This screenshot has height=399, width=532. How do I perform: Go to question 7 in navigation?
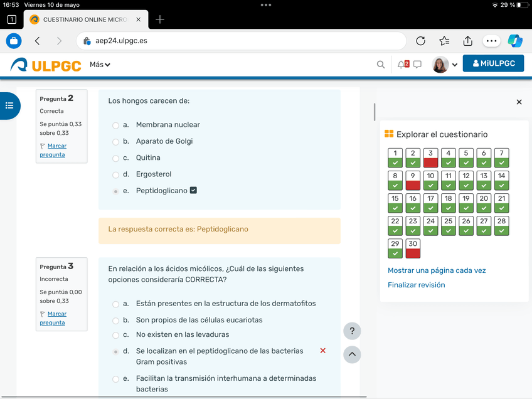501,157
